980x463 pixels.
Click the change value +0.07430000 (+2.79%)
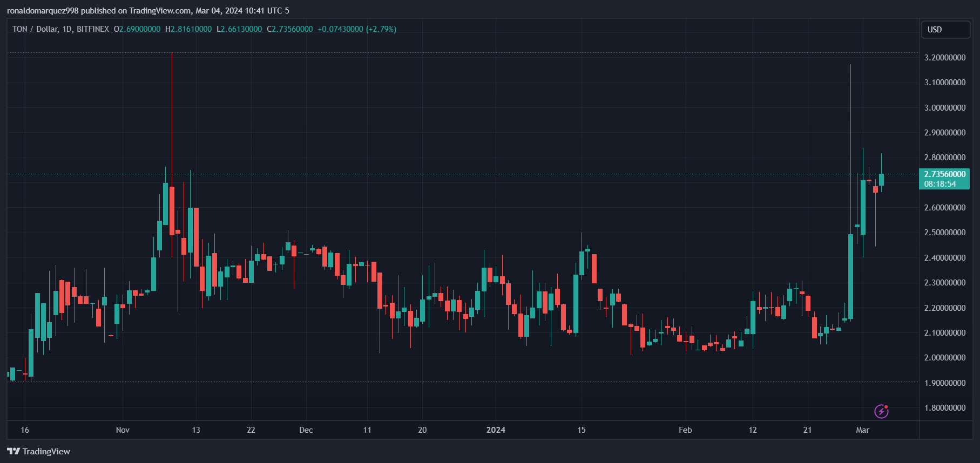357,29
